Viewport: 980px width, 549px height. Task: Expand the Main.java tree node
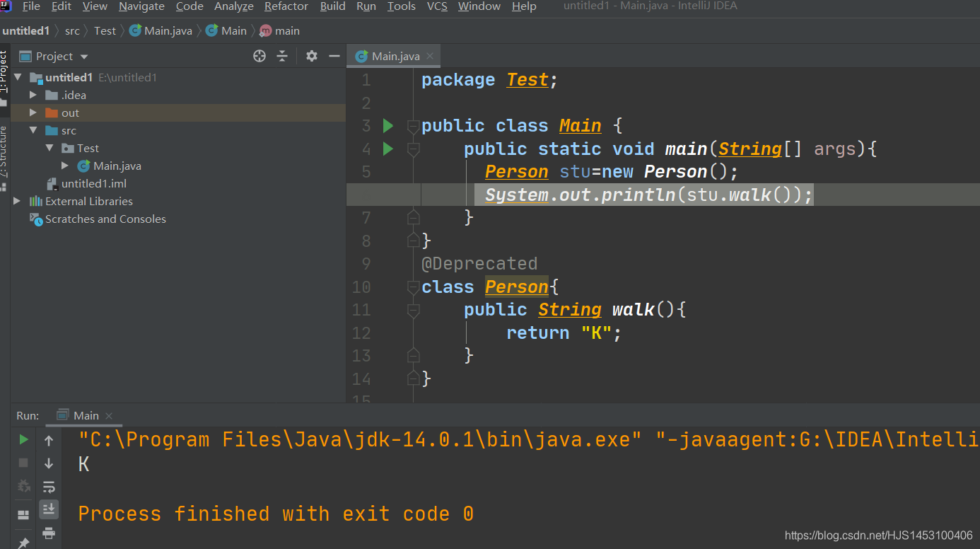(65, 166)
